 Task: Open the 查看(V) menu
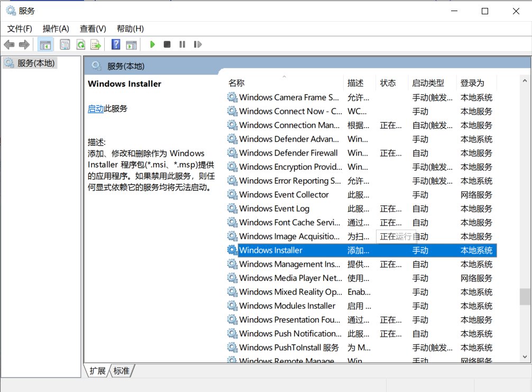[x=93, y=29]
